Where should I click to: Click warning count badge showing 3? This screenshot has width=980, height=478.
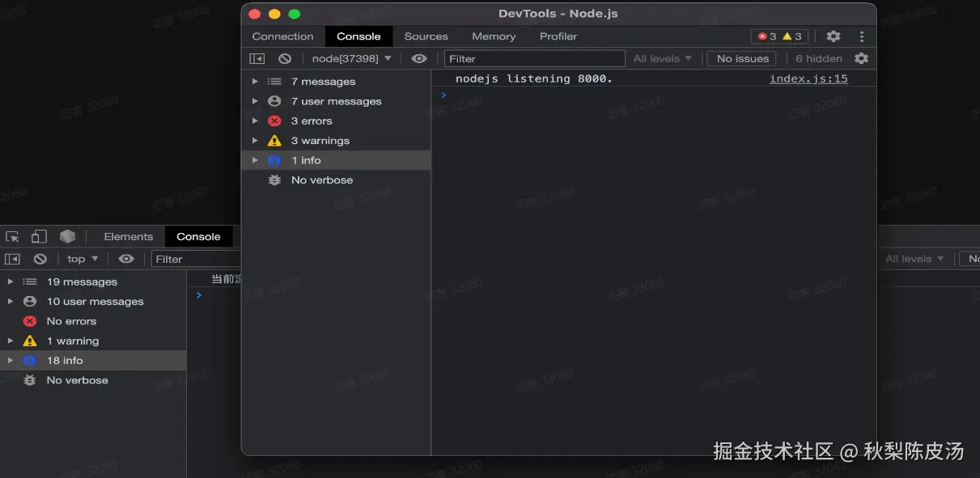[x=792, y=36]
